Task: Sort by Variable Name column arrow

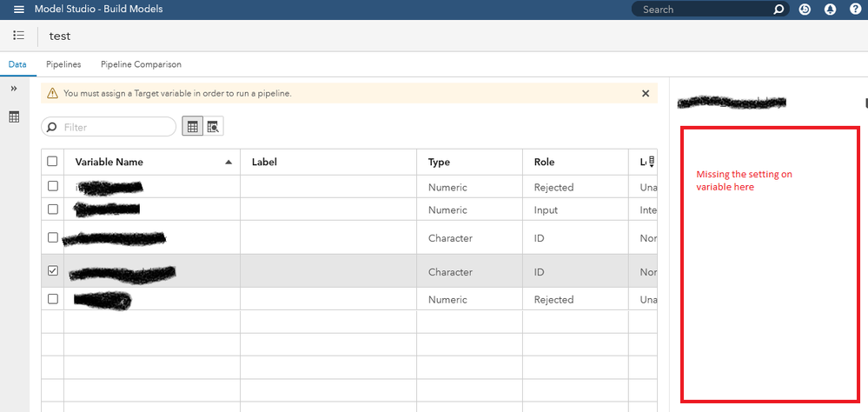Action: [229, 162]
